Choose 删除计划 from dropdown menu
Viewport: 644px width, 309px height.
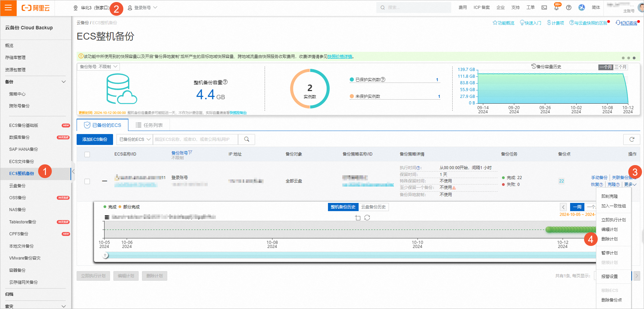609,239
